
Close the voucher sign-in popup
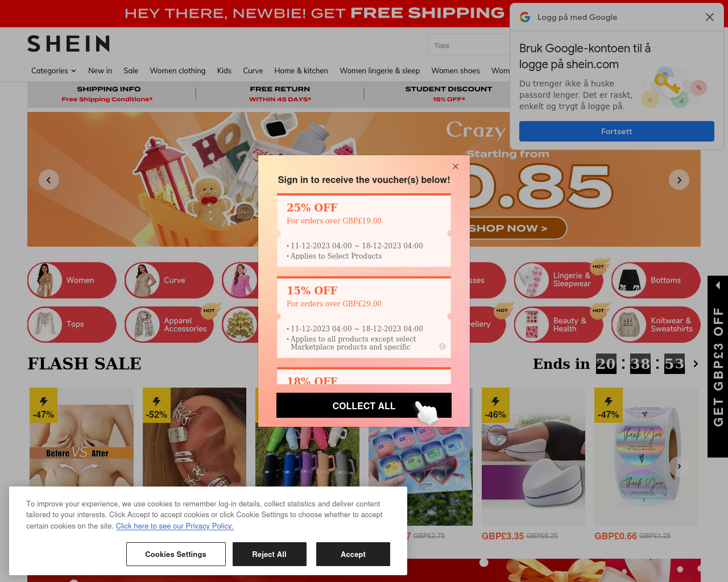[455, 167]
